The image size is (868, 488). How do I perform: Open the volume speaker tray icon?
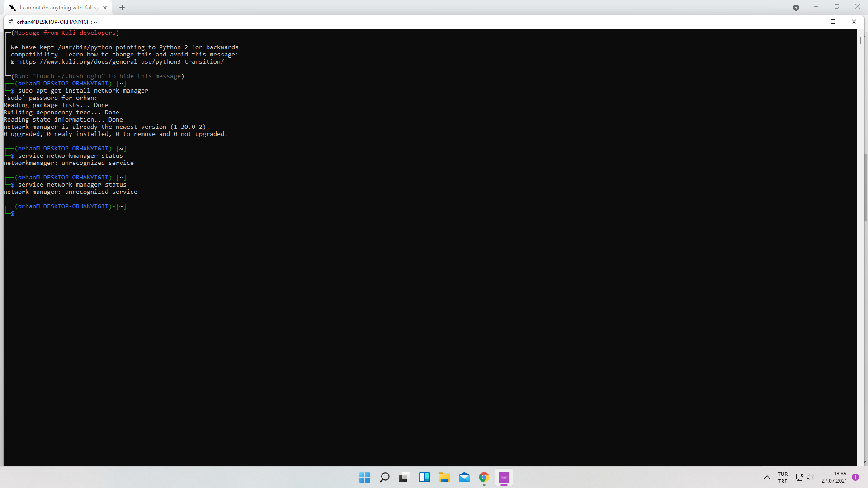[810, 477]
